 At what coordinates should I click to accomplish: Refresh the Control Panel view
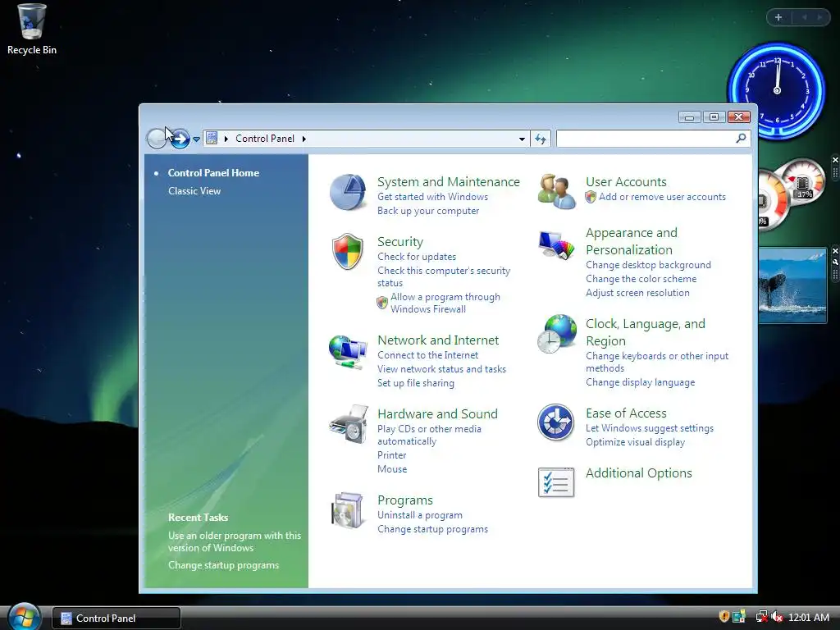[x=541, y=139]
